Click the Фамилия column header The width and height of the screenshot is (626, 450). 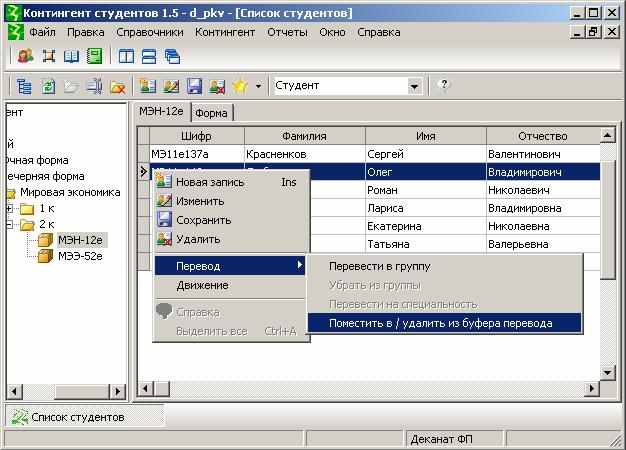tap(304, 136)
